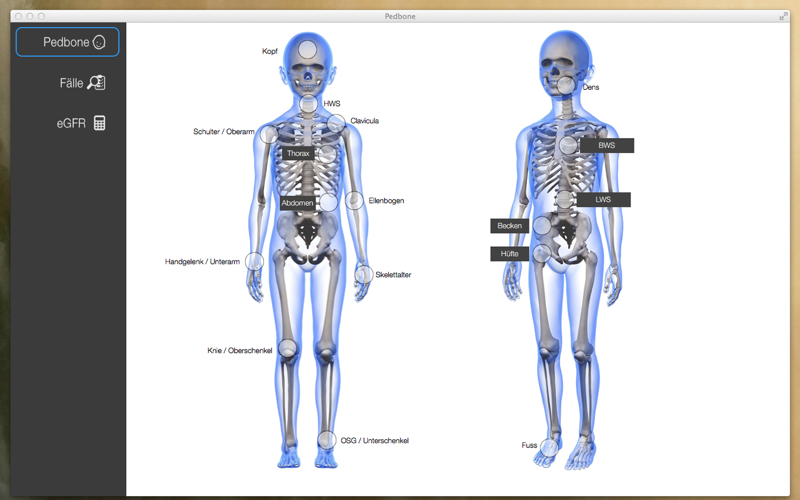Select the HWS hotspot on the neck
Viewport: 800px width, 500px height.
click(309, 104)
